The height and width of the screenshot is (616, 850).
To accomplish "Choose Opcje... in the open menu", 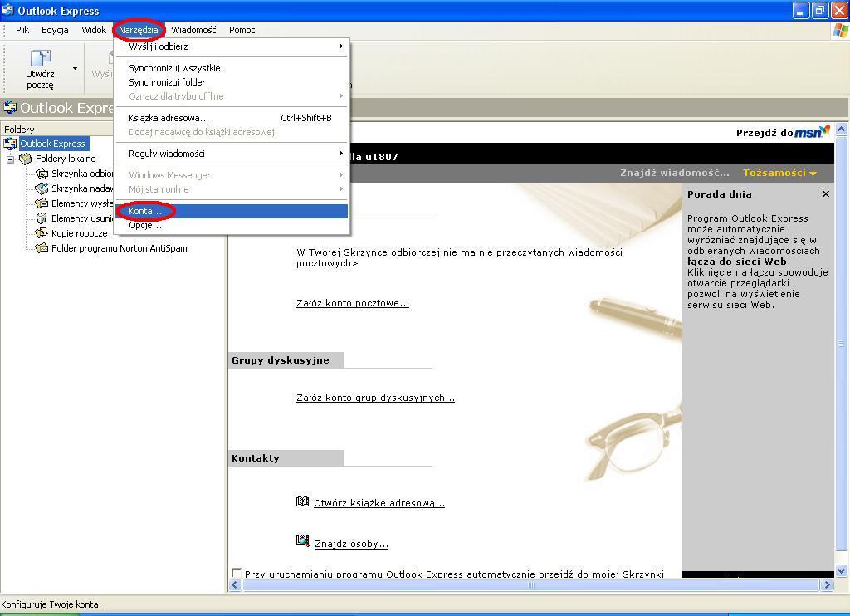I will (145, 225).
